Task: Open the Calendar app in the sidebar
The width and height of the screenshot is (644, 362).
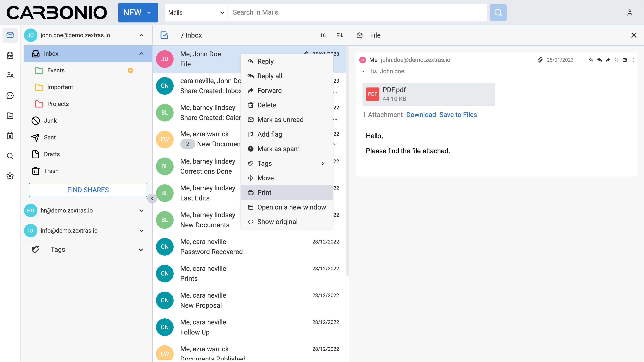Action: [10, 55]
